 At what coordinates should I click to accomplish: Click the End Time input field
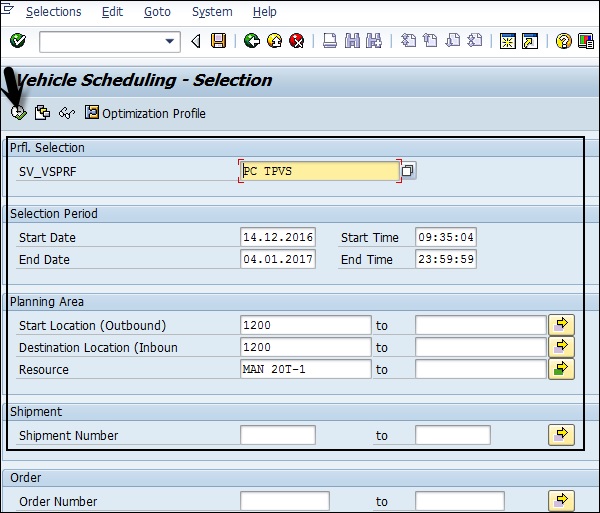[x=445, y=259]
